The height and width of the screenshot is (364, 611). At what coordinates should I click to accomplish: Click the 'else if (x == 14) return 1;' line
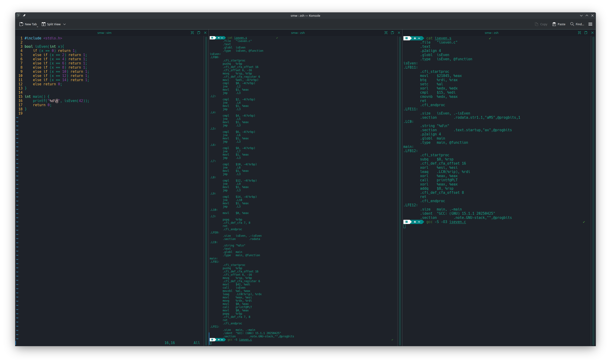click(x=61, y=80)
